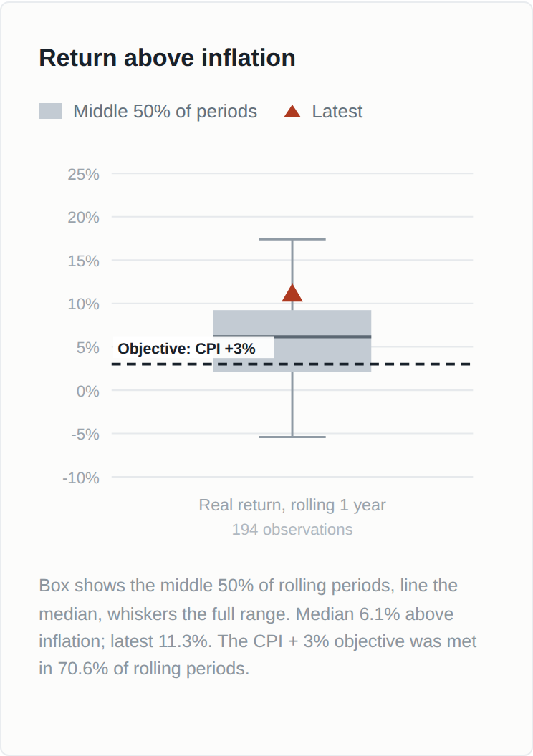533x756 pixels.
Task: Click the -10% y-axis label
Action: point(81,478)
